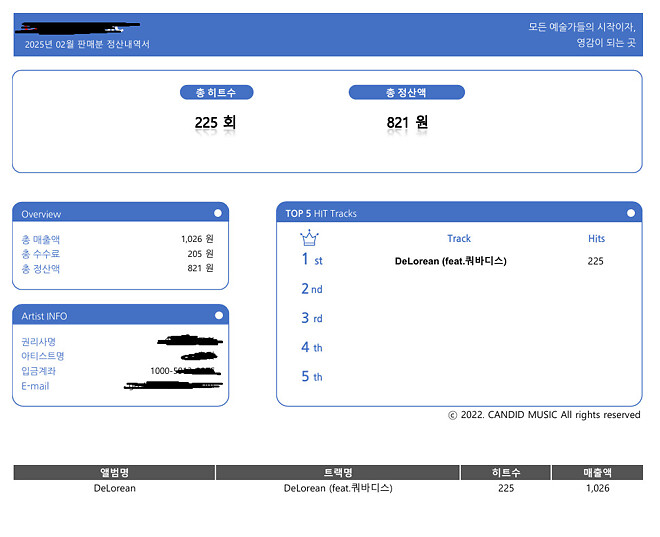
Task: Click the 앨범명 table header
Action: point(114,472)
